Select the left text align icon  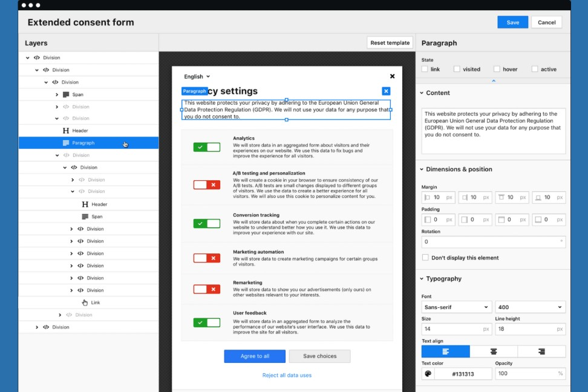[x=445, y=351]
